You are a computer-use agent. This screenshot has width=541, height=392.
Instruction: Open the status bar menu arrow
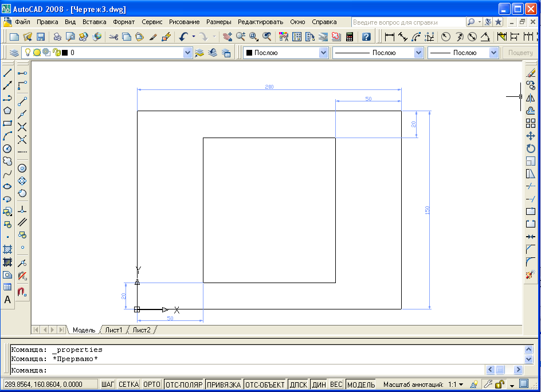coord(512,385)
